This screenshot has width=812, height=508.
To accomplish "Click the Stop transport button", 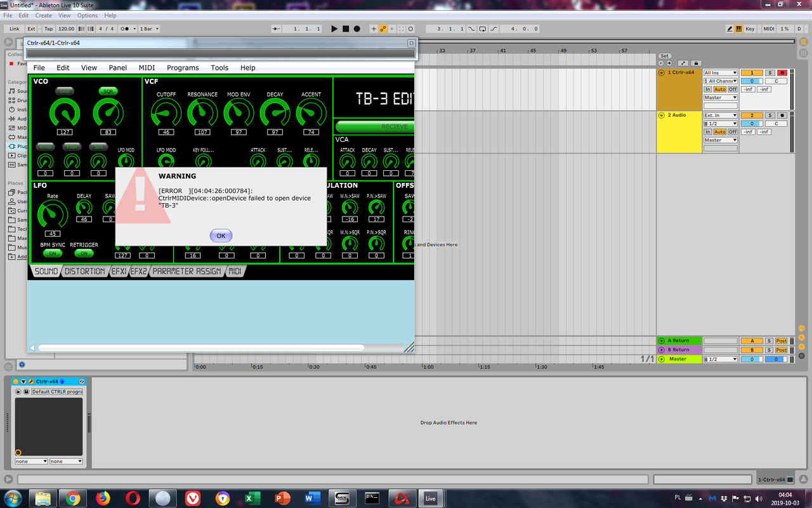I will 346,29.
